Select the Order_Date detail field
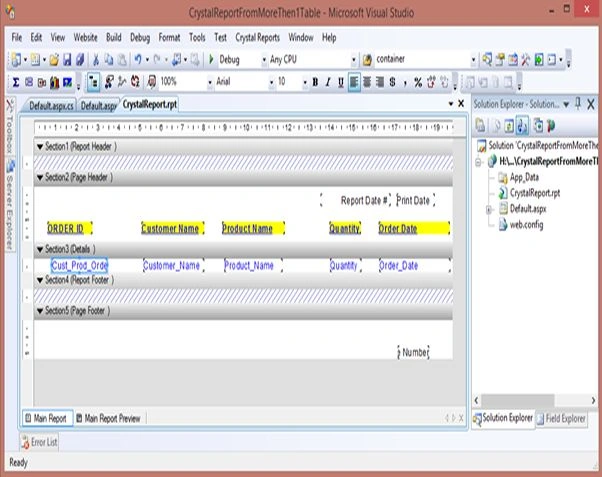This screenshot has height=477, width=602. point(414,265)
